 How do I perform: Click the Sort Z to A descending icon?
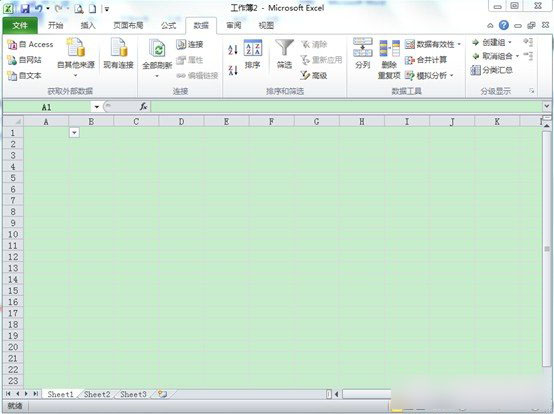[x=233, y=70]
